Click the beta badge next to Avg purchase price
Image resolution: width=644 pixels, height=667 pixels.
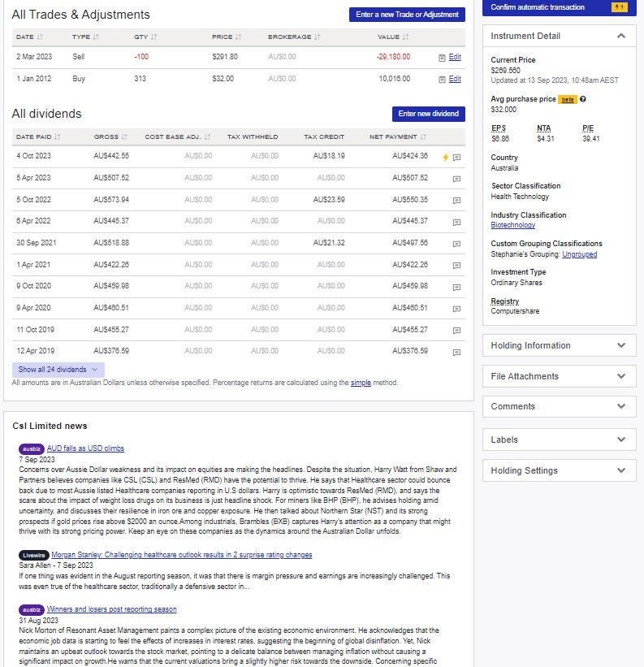568,100
